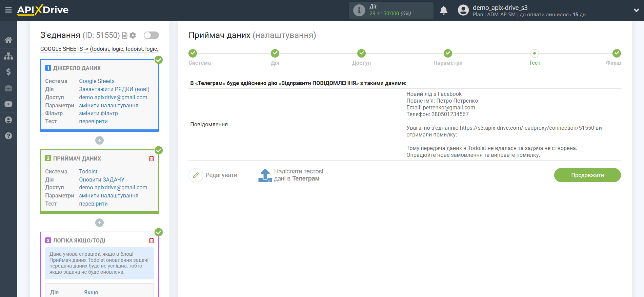Image resolution: width=644 pixels, height=297 pixels.
Task: Open the briefcase icon in sidebar
Action: click(8, 88)
